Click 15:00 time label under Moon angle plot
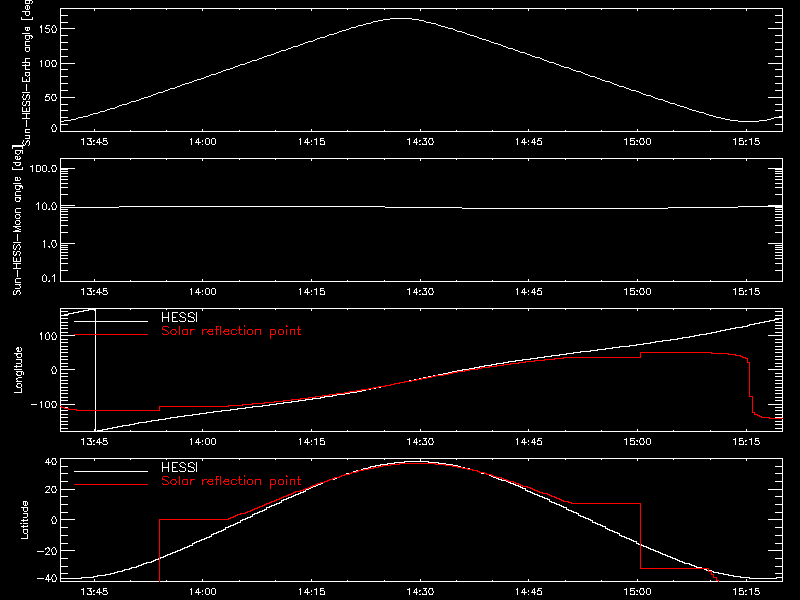Viewport: 800px width, 600px height. pos(637,292)
